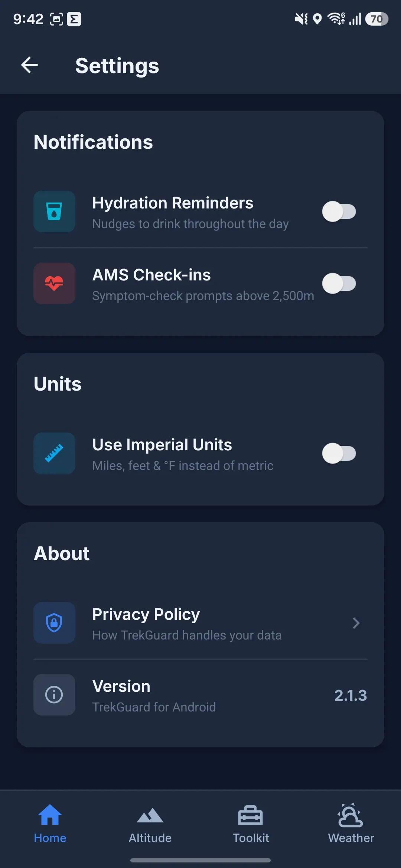The height and width of the screenshot is (868, 401).
Task: Tap the AMS heart-rate icon
Action: click(54, 283)
